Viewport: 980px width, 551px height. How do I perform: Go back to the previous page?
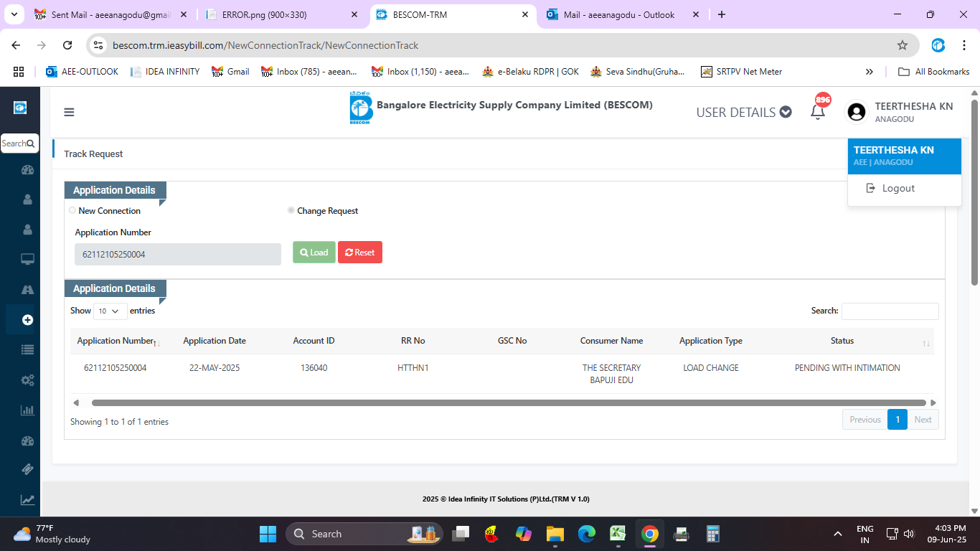tap(16, 45)
